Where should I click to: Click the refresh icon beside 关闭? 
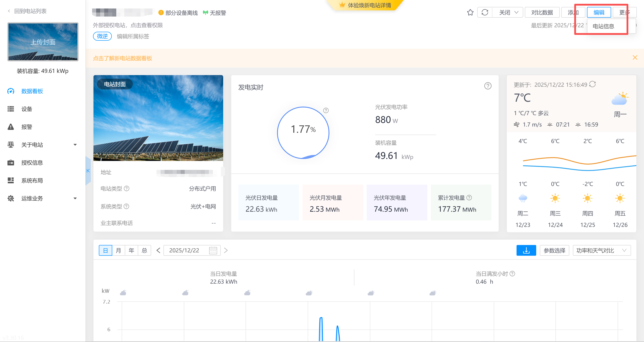485,13
